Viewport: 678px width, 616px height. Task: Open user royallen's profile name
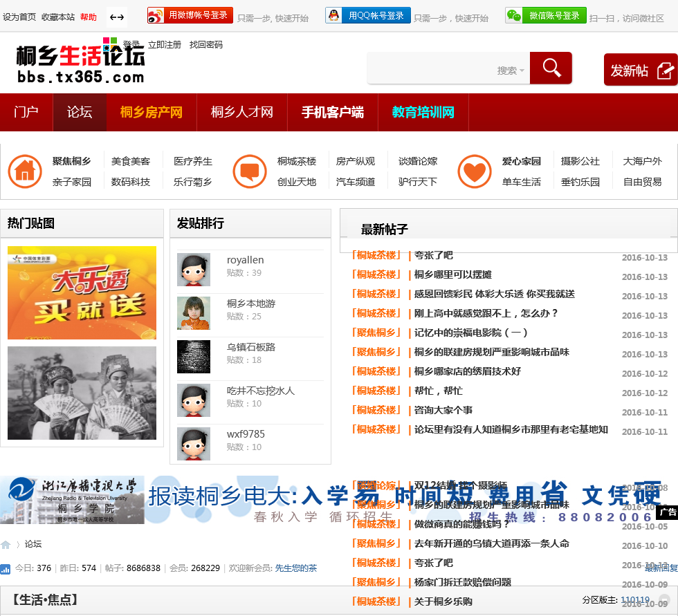[245, 260]
